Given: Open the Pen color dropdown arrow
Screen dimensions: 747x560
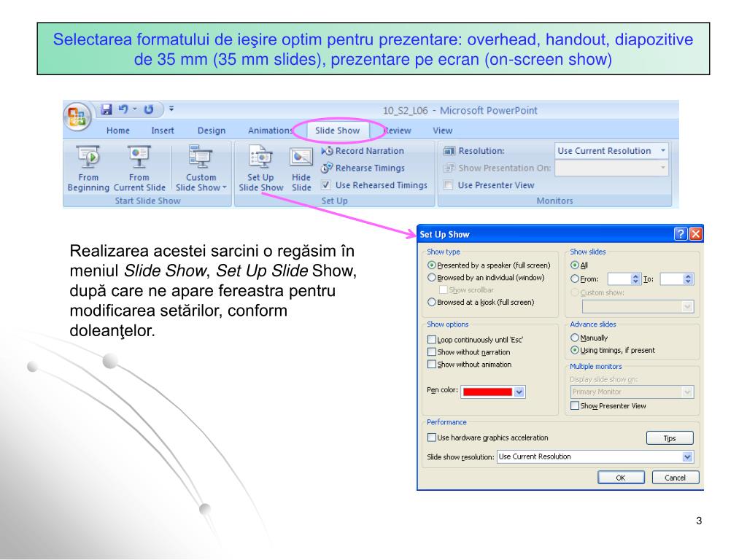Looking at the screenshot, I should coord(519,392).
